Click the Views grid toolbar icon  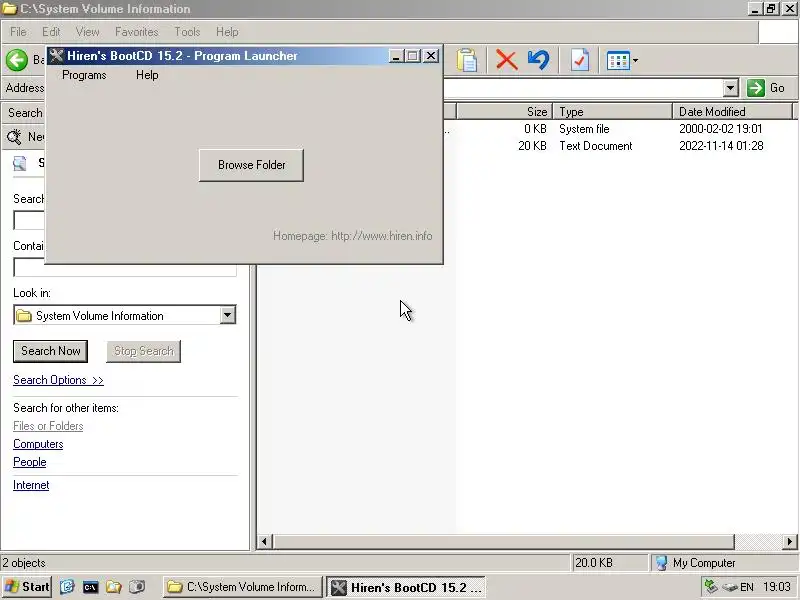pyautogui.click(x=618, y=60)
